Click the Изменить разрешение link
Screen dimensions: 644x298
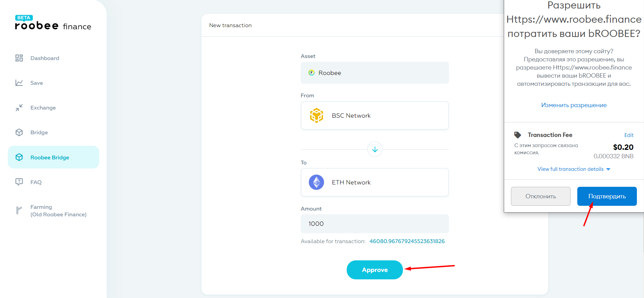point(574,105)
